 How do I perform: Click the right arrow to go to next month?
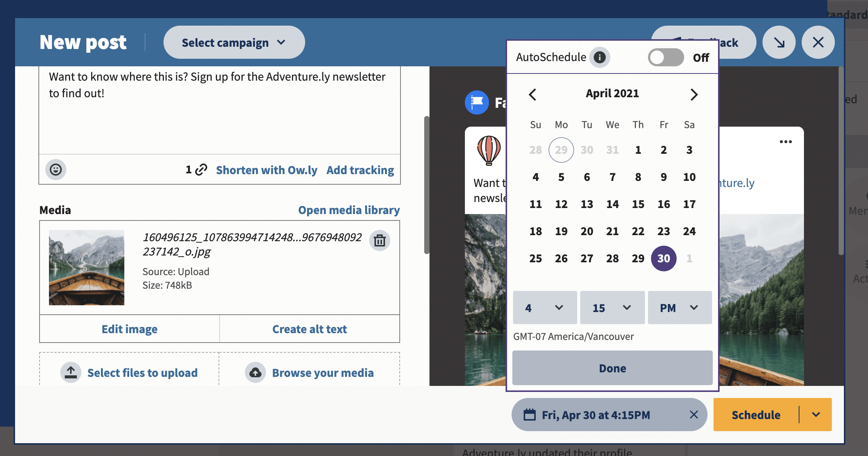click(694, 93)
